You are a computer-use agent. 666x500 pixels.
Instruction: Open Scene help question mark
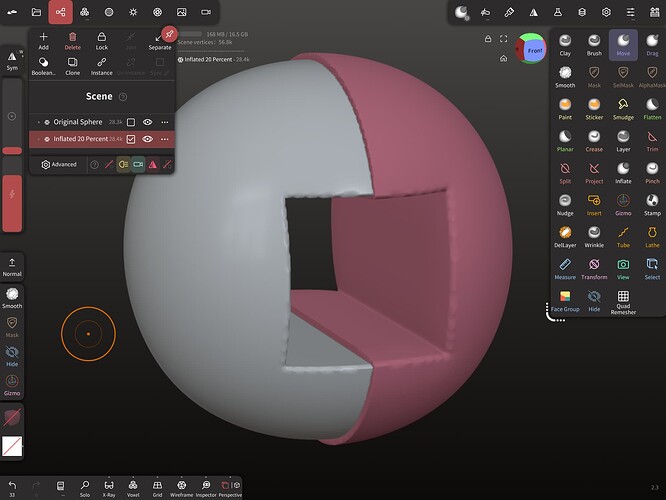click(123, 97)
